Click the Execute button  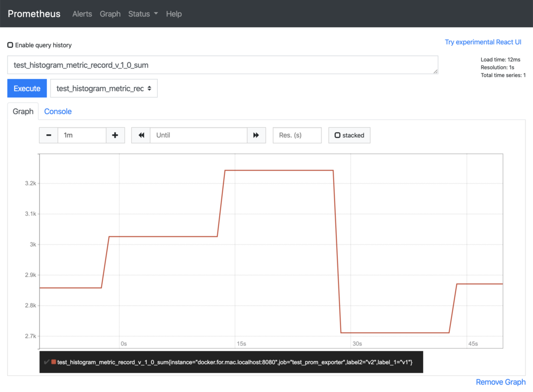(27, 88)
